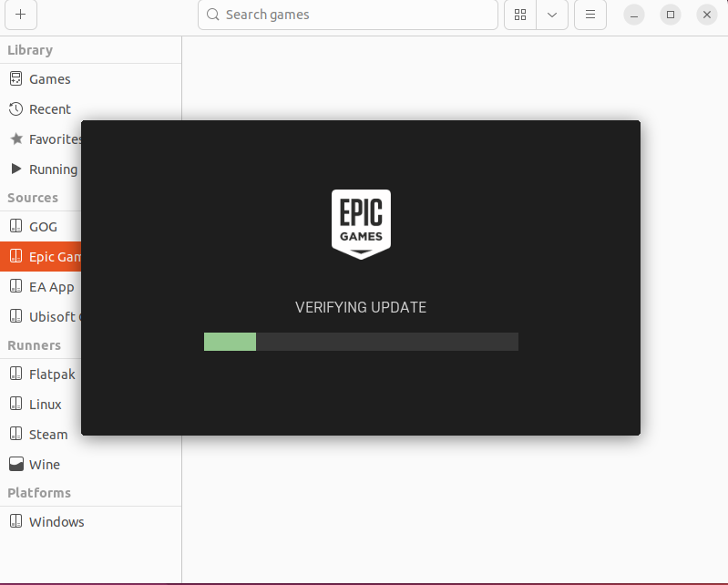Click the EA App icon
This screenshot has width=728, height=585.
[x=15, y=286]
